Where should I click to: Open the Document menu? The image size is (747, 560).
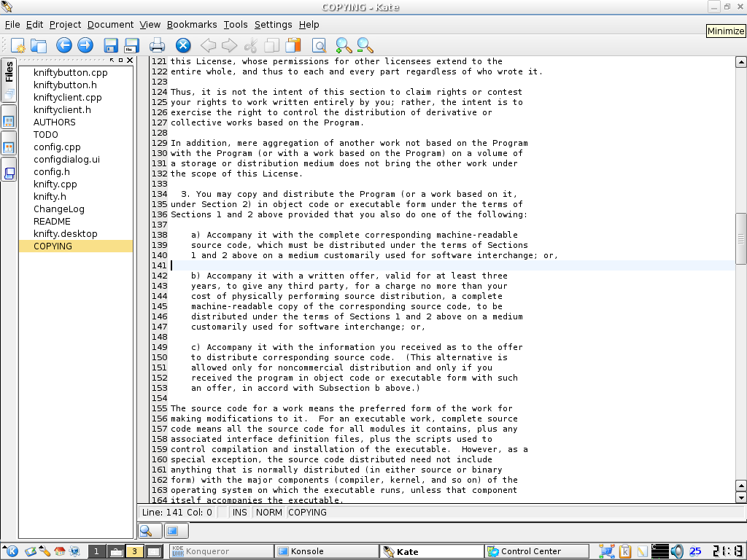pos(111,25)
